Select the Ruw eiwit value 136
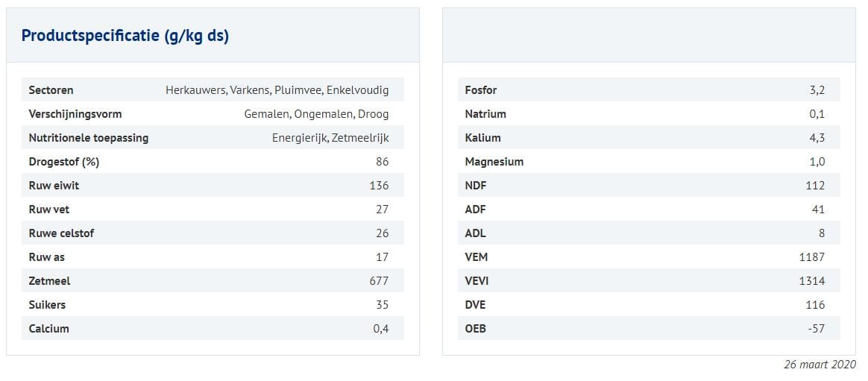The image size is (868, 381). coord(379,186)
